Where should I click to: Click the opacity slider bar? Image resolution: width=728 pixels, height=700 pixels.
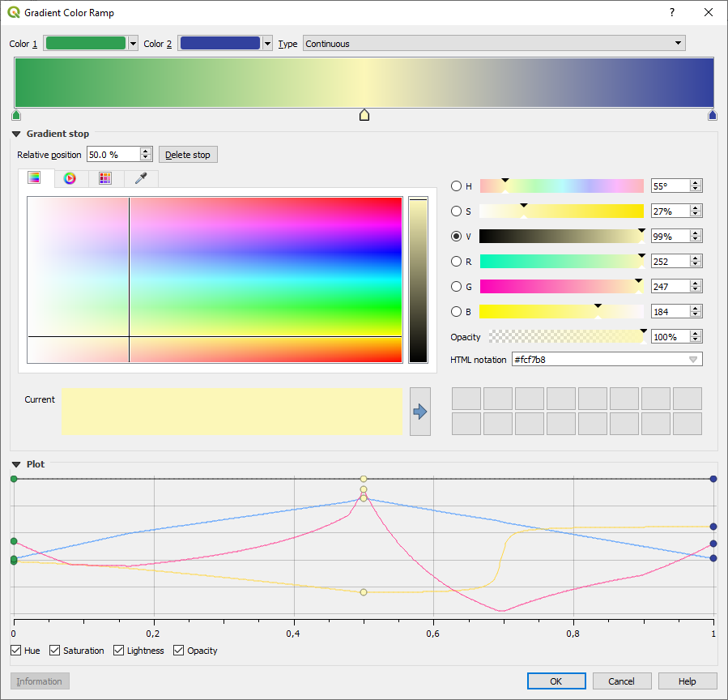pyautogui.click(x=566, y=336)
